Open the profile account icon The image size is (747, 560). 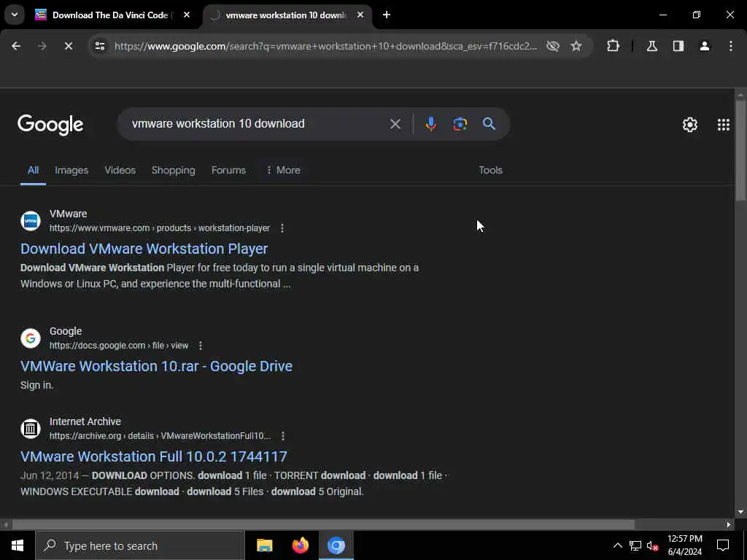tap(705, 46)
